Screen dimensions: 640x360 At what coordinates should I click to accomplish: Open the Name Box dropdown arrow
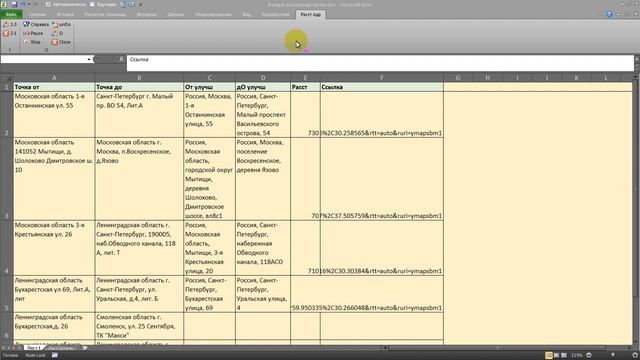click(89, 60)
